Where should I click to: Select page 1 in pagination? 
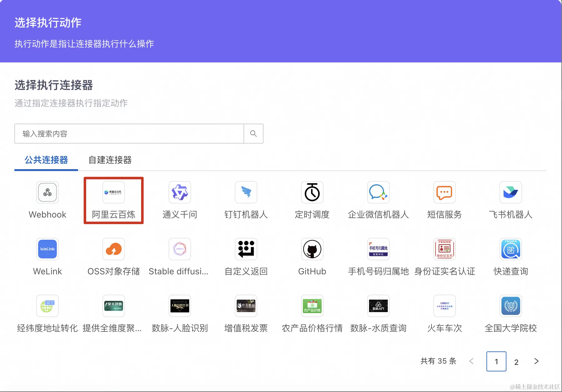pos(496,361)
